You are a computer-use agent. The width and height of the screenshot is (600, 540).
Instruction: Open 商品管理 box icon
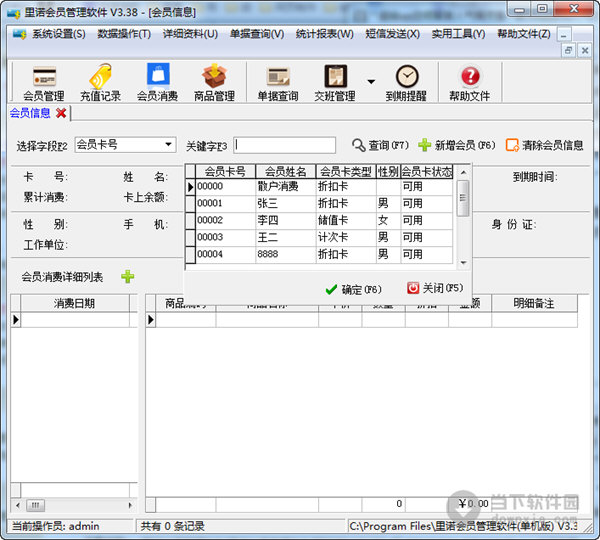[214, 83]
